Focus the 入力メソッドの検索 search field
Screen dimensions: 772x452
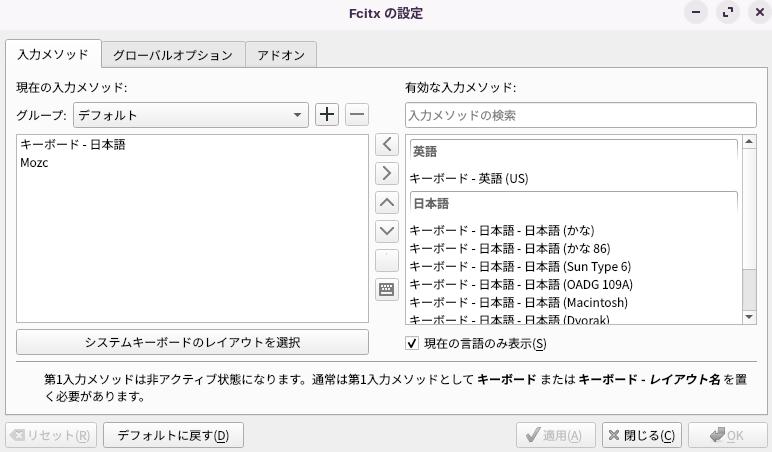tap(581, 115)
